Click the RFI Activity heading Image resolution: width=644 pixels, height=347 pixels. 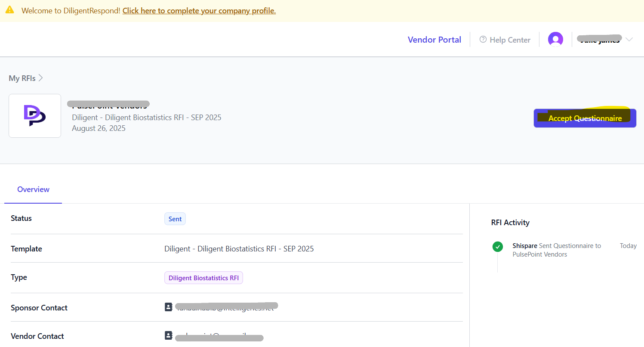[510, 223]
